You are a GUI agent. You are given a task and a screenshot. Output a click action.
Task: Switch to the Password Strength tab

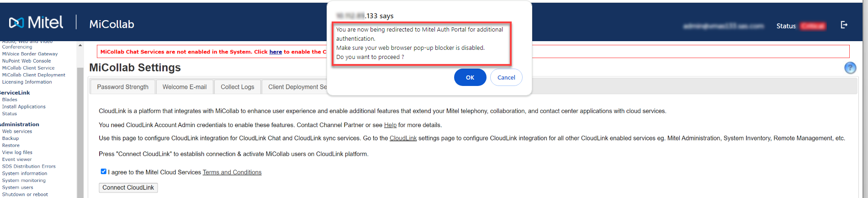coord(122,87)
